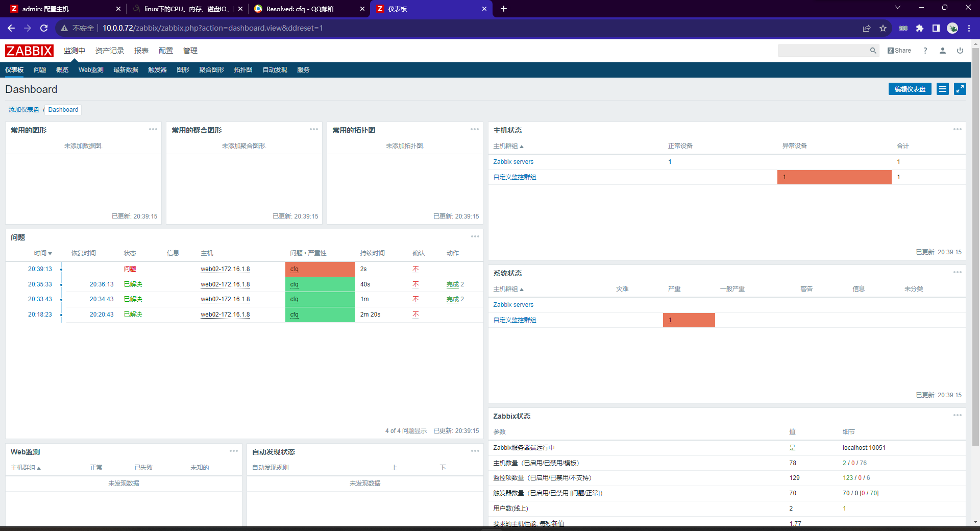Click red 严重 count in 系统状态
This screenshot has height=531, width=980.
point(689,320)
